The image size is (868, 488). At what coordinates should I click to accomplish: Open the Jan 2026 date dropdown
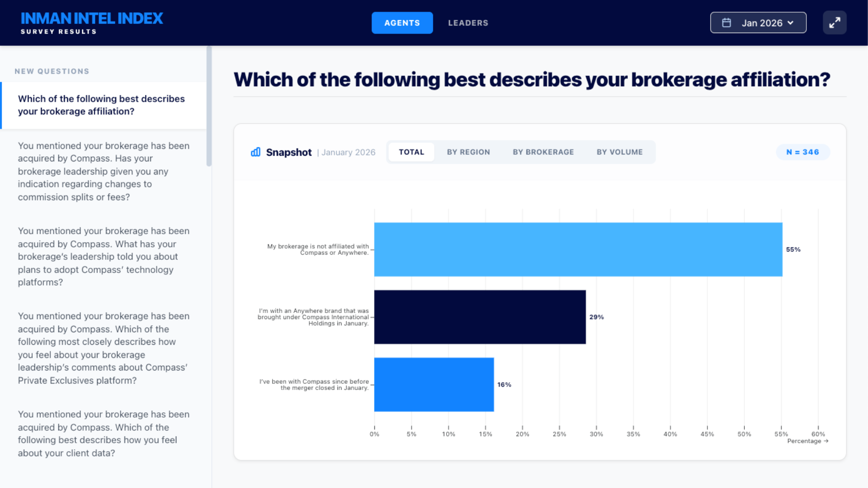click(x=758, y=23)
